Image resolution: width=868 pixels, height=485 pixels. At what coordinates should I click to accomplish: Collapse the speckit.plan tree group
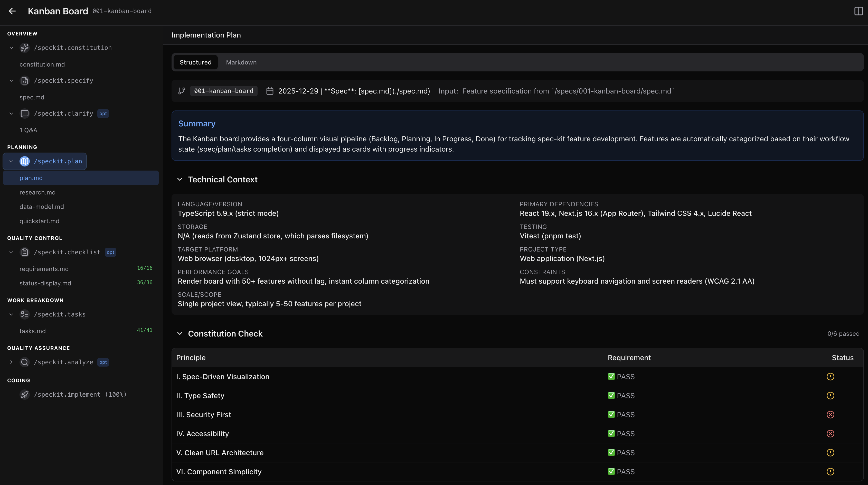coord(11,161)
